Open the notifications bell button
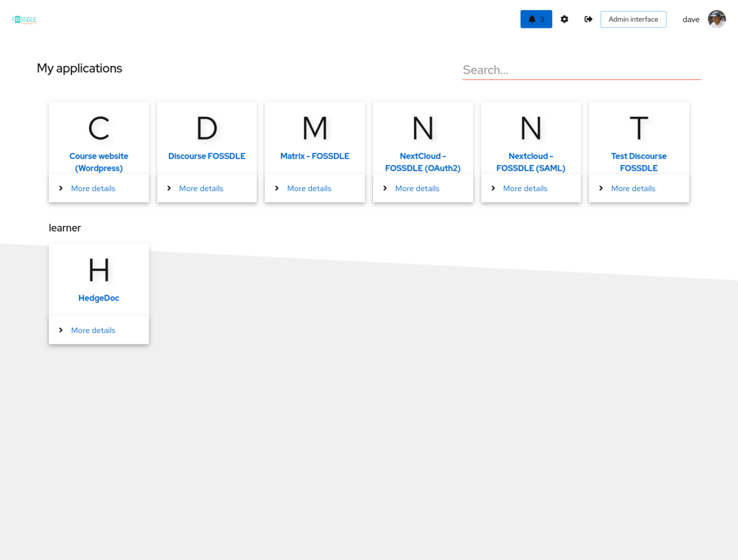Screen dimensions: 738x560 (x=536, y=19)
